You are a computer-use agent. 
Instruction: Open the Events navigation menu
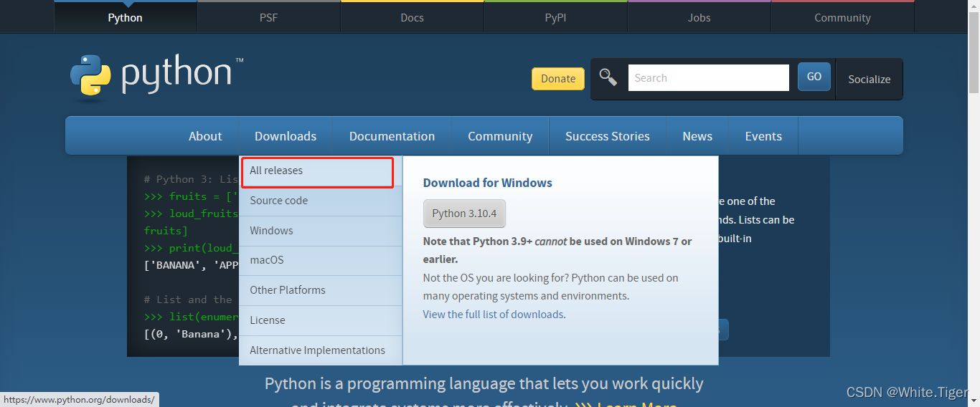[x=763, y=136]
